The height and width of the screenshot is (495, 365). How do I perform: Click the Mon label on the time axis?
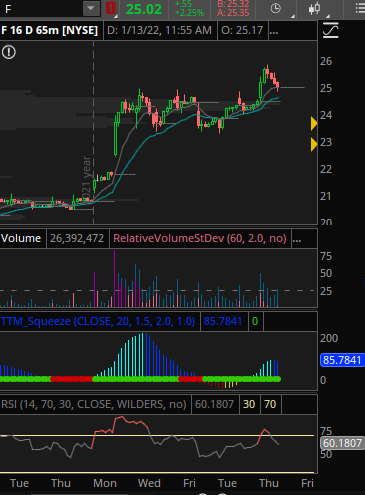(105, 483)
